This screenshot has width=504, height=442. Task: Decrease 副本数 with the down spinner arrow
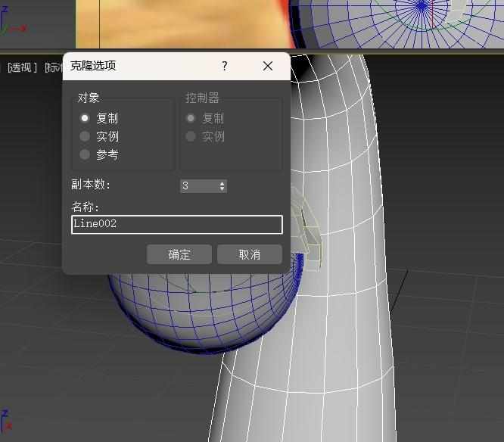coord(222,188)
